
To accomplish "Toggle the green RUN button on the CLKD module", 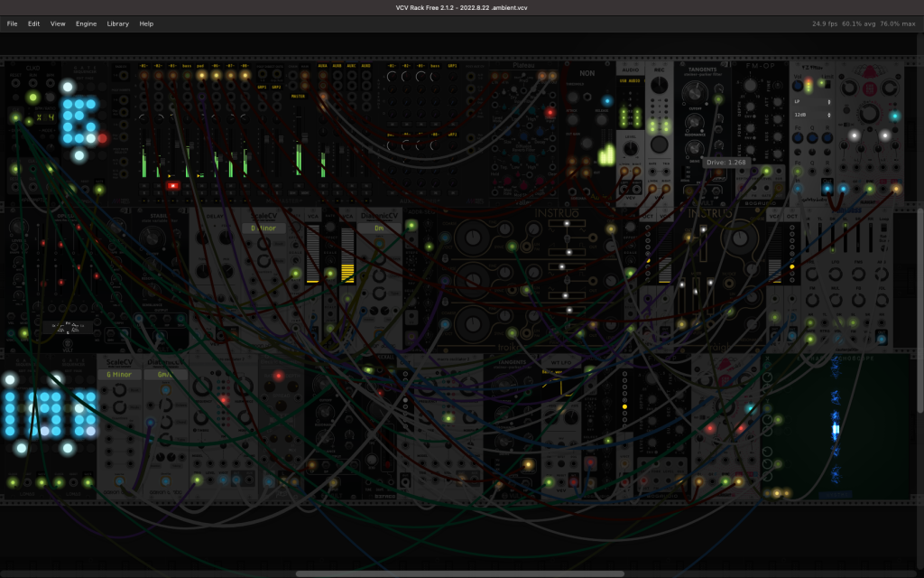I will [33, 97].
